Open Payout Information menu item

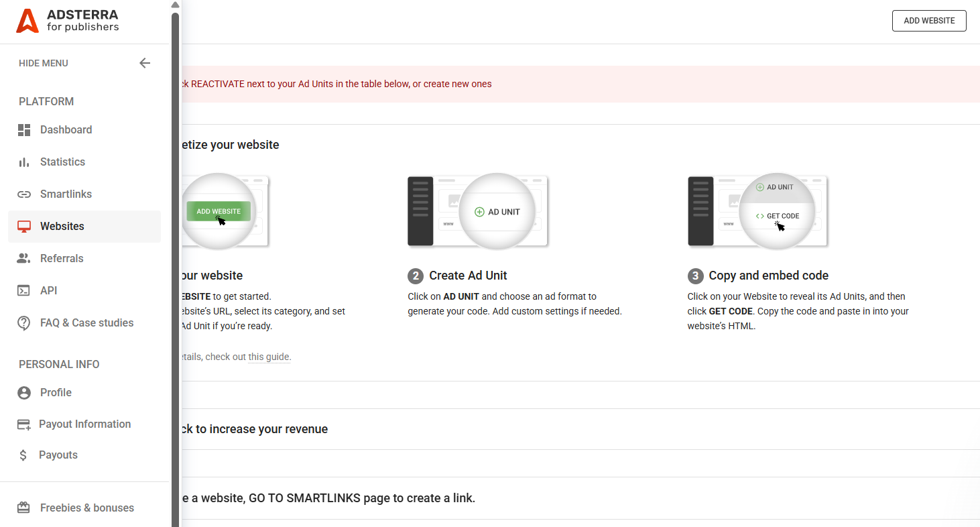pos(84,424)
